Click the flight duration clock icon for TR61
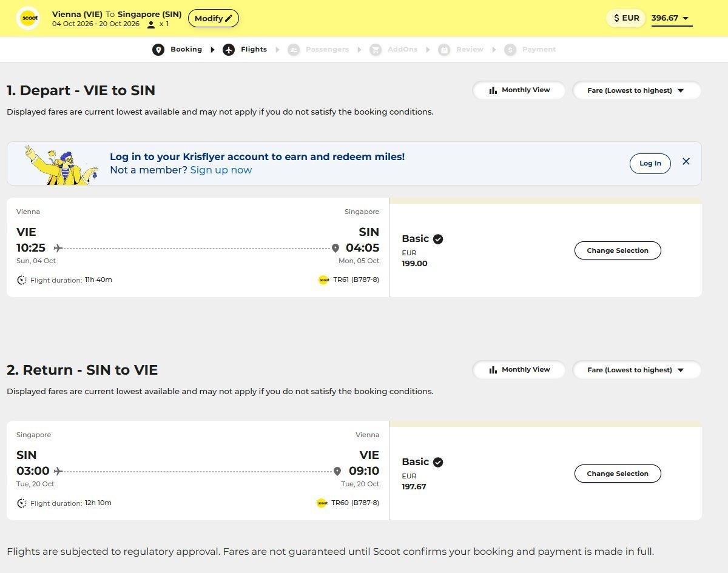Image resolution: width=728 pixels, height=573 pixels. (x=22, y=280)
